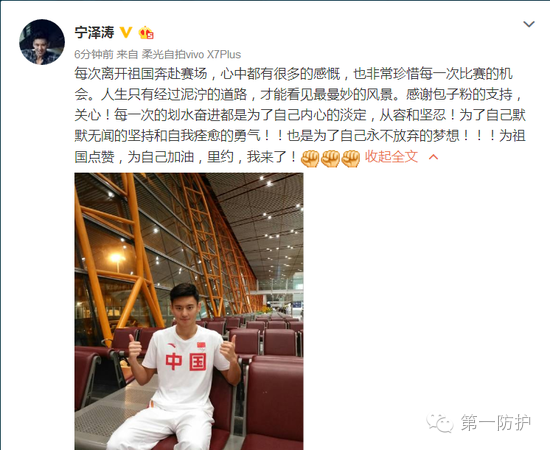Screen dimensions: 550x450
Task: Click the 来自 source label
Action: pos(127,54)
